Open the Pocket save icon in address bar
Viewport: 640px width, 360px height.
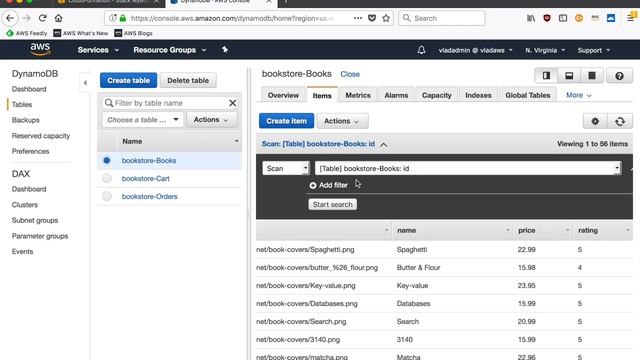pos(372,18)
